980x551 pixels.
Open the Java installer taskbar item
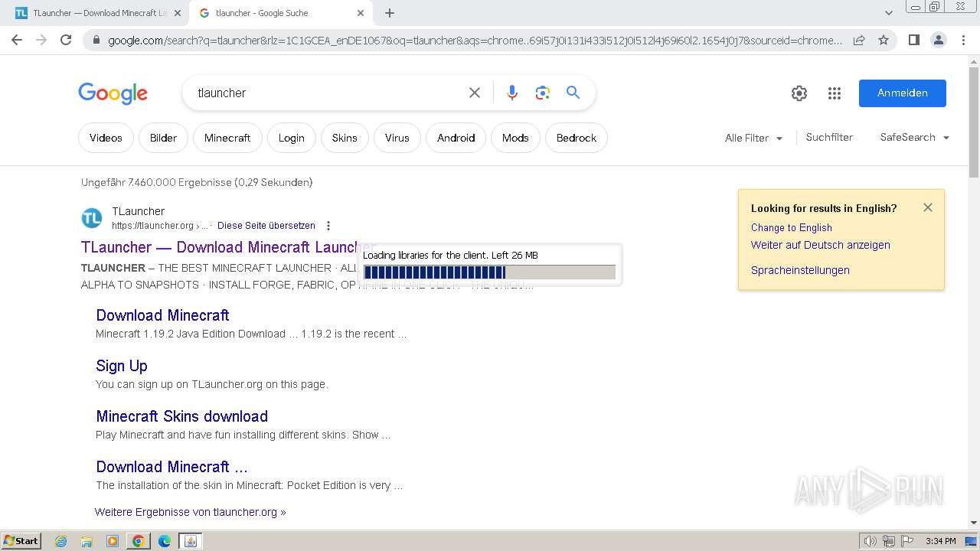coord(191,541)
